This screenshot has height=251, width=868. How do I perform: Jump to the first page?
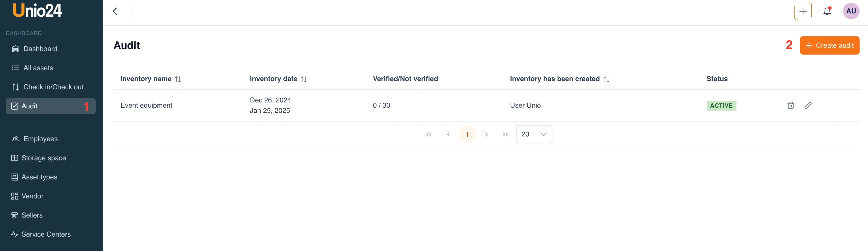(x=429, y=134)
